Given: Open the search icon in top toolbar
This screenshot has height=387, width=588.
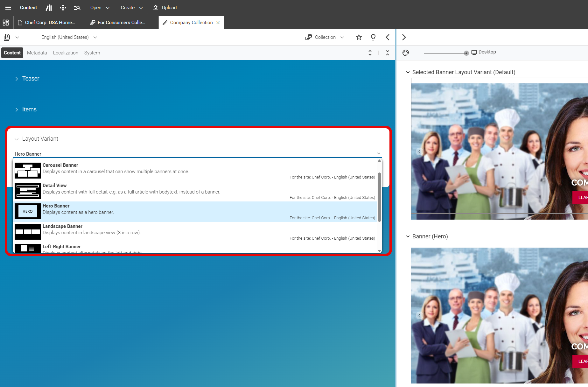Looking at the screenshot, I should (77, 8).
